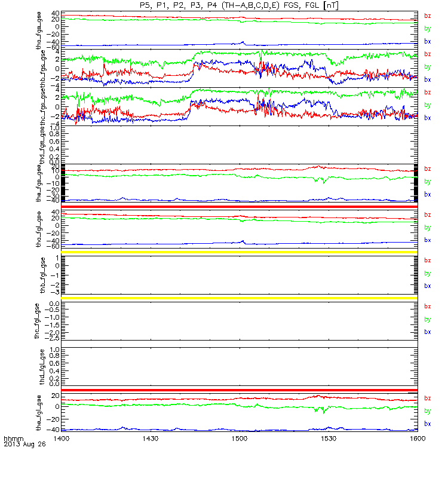Click the 0.6 tick of thd_fgl panel
Viewport: 448px width, 478px height.
click(54, 363)
